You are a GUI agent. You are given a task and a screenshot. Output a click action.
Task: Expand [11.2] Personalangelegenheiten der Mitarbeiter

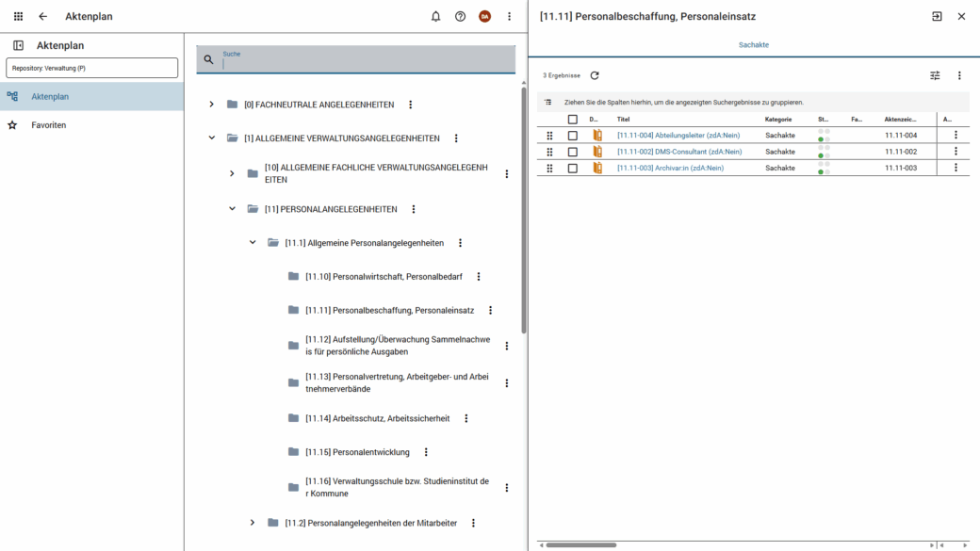point(252,523)
